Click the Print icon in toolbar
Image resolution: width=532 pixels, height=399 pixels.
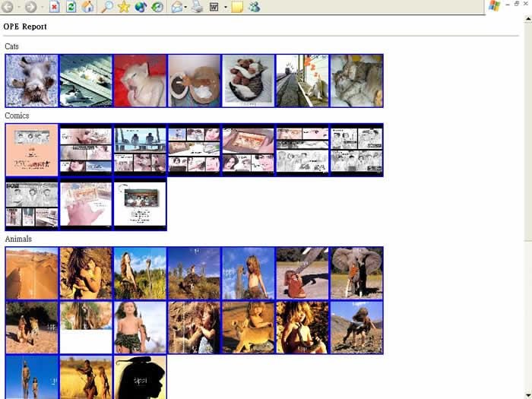coord(197,7)
